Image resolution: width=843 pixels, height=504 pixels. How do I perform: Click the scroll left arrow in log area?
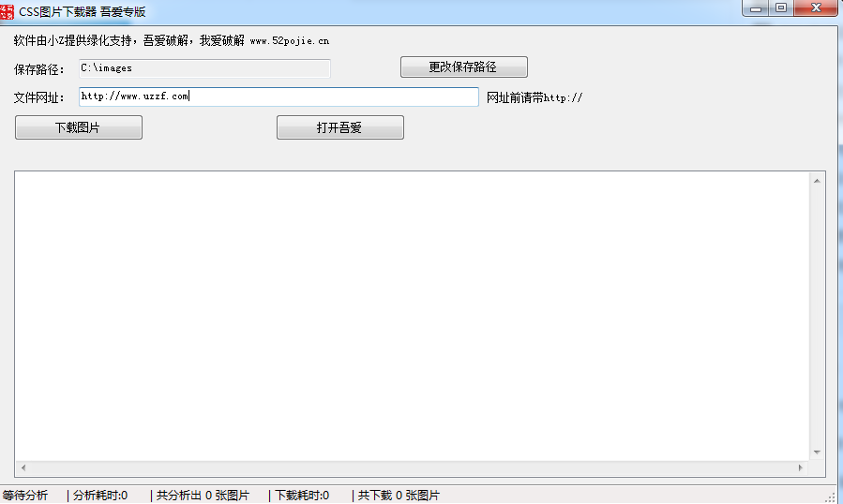pyautogui.click(x=23, y=468)
